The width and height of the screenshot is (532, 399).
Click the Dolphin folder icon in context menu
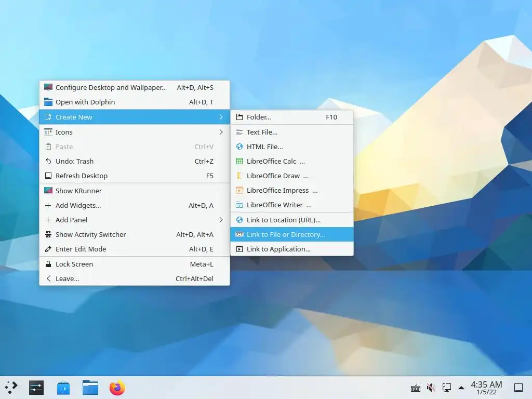point(48,102)
